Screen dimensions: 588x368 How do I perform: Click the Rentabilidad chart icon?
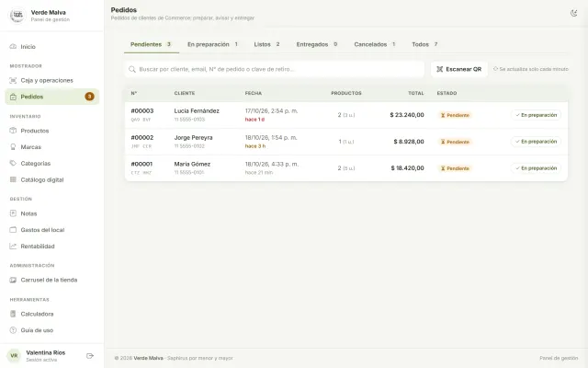click(13, 246)
